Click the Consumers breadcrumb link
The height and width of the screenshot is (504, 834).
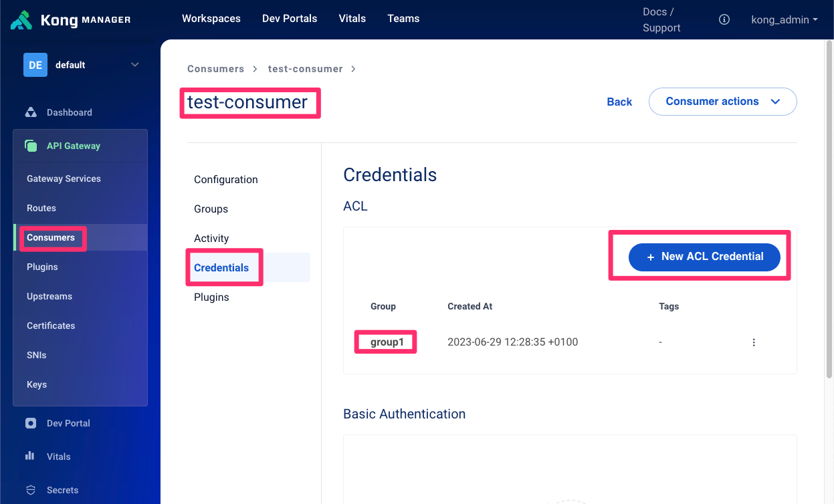(x=215, y=69)
